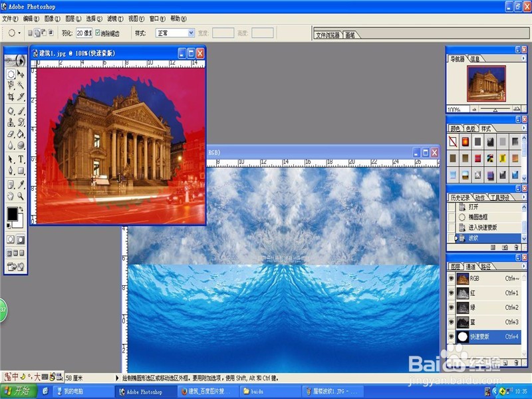532x399 pixels.
Task: Select the Elliptical Marquee tool in toolbox
Action: [11, 74]
